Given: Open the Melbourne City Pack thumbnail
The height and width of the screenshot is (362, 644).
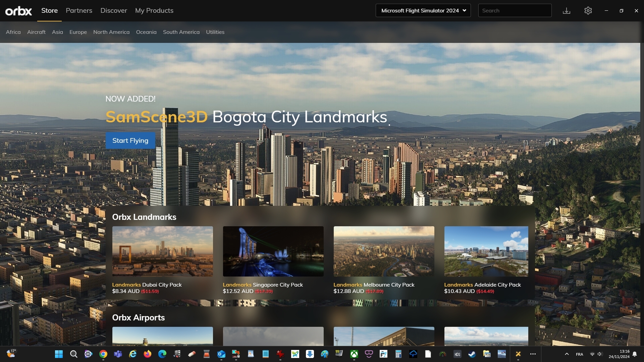Looking at the screenshot, I should point(384,251).
